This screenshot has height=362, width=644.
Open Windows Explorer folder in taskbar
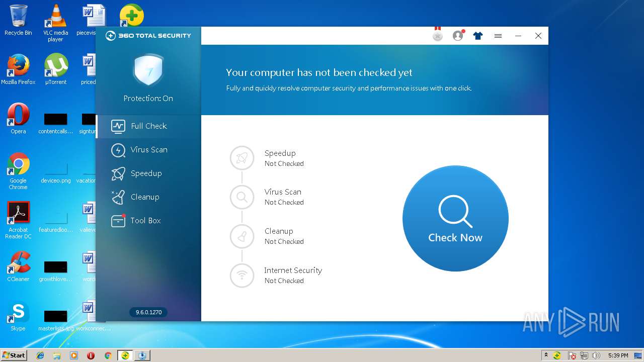(x=57, y=355)
